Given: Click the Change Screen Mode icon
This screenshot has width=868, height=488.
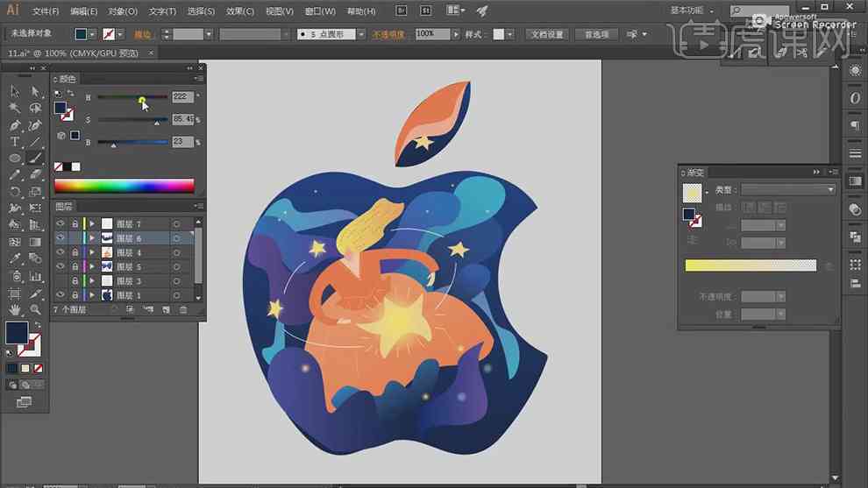Looking at the screenshot, I should [24, 402].
